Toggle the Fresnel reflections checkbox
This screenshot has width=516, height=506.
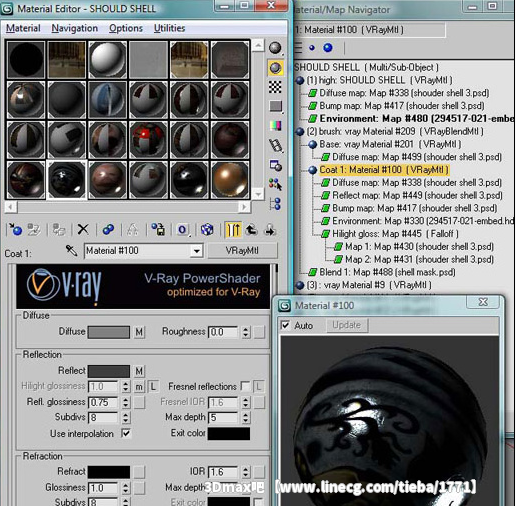[245, 386]
